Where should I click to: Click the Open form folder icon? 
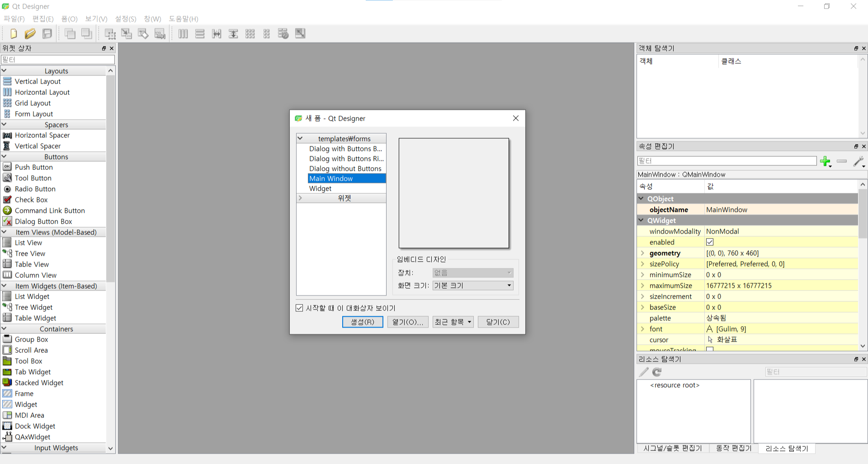pos(30,33)
